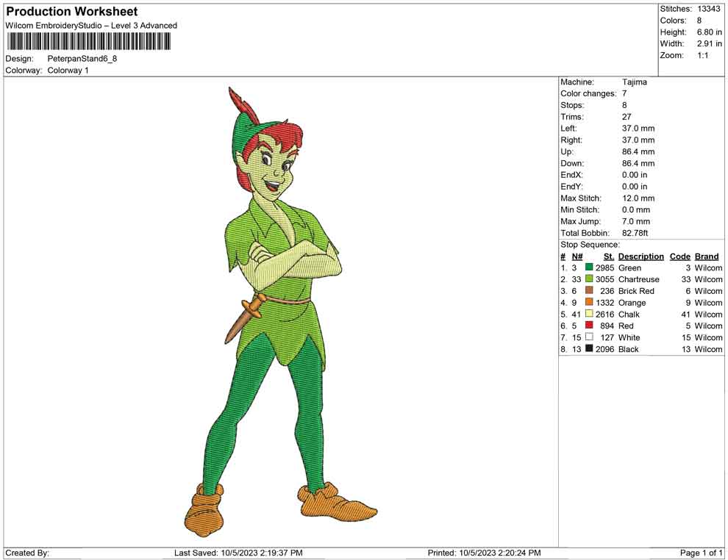728x560 pixels.
Task: Click the Min Stitch value '0.0 mm'
Action: click(x=636, y=209)
